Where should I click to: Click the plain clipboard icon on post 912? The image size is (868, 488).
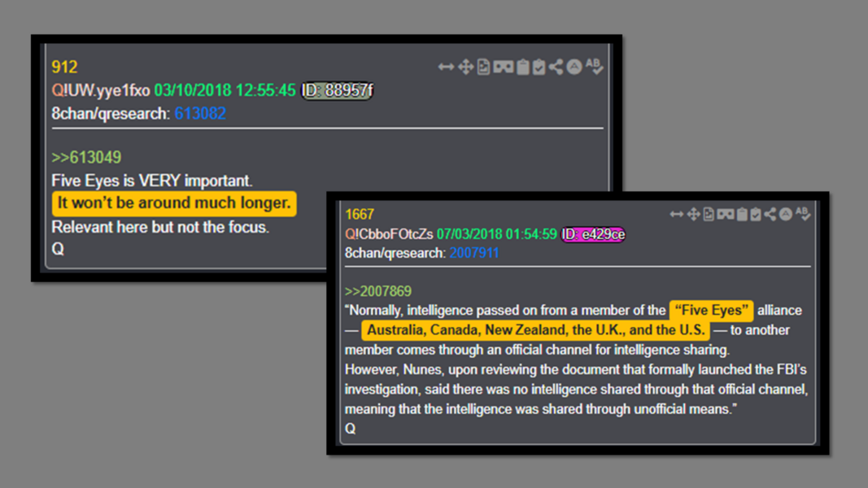point(522,67)
